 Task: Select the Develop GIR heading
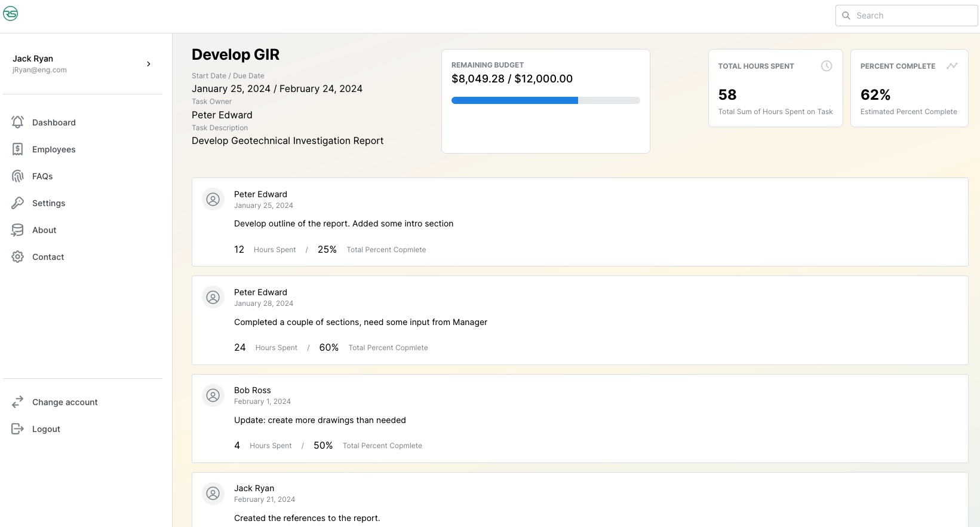235,54
